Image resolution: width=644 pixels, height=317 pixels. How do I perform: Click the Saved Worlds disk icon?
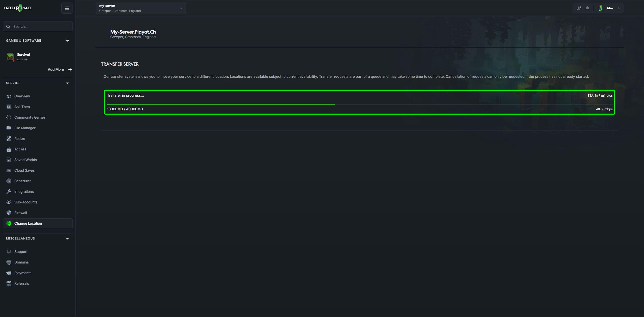[x=9, y=160]
